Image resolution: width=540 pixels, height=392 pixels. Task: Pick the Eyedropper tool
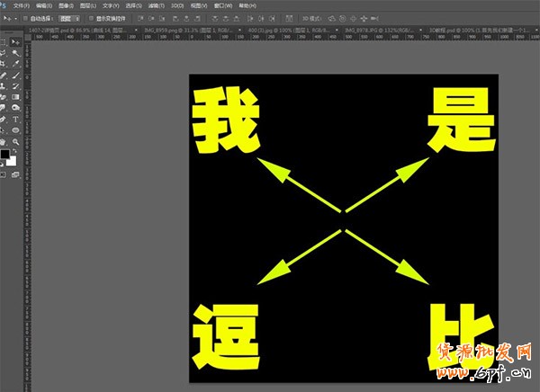coord(15,64)
